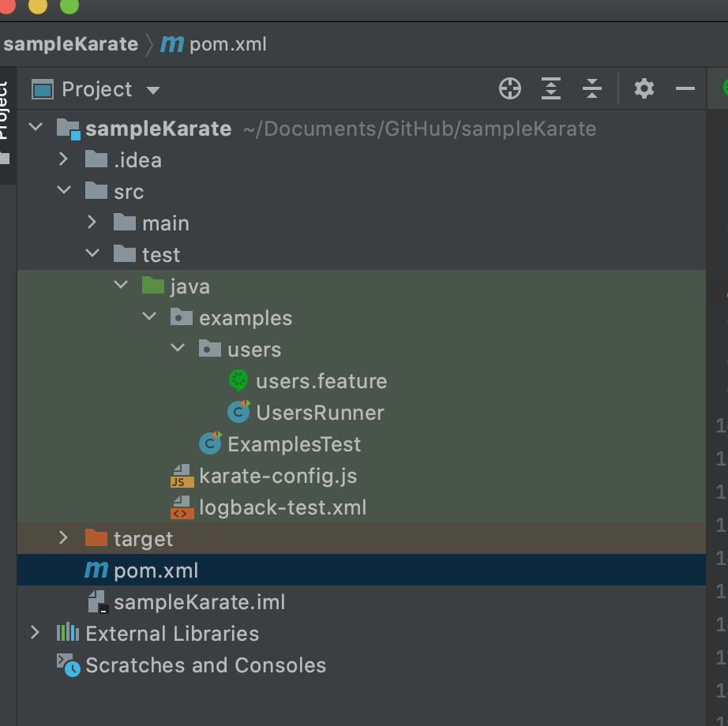Expand the target folder chevron
The width and height of the screenshot is (728, 726).
[64, 537]
